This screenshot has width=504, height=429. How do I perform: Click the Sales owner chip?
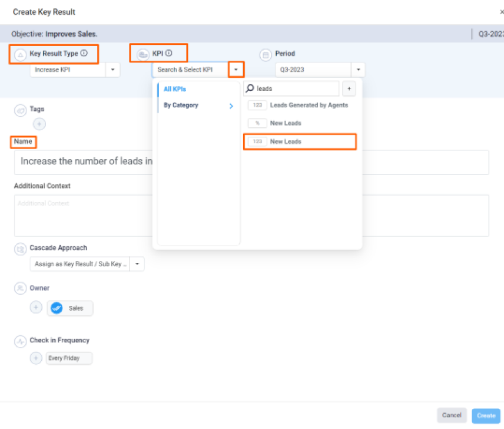[x=70, y=308]
